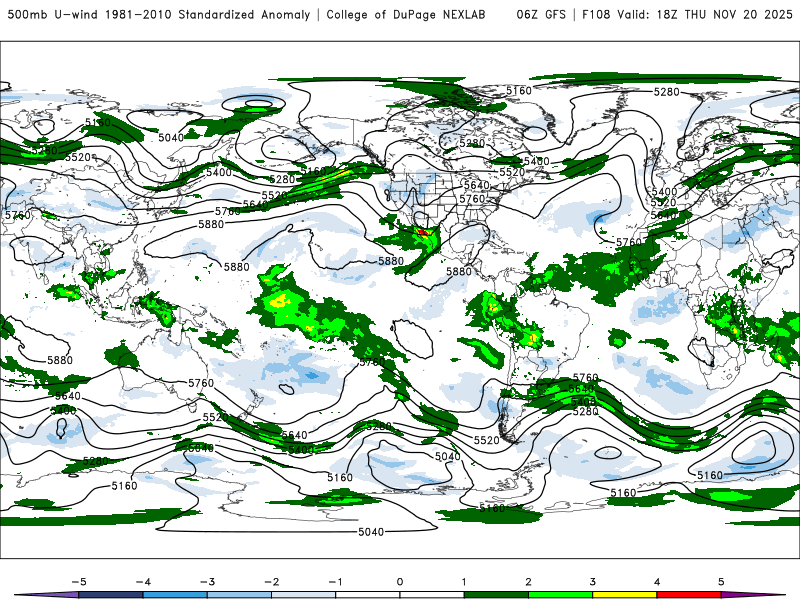Select the pale blue -2 to -1 colorbar segment
This screenshot has height=600, width=800.
304,595
